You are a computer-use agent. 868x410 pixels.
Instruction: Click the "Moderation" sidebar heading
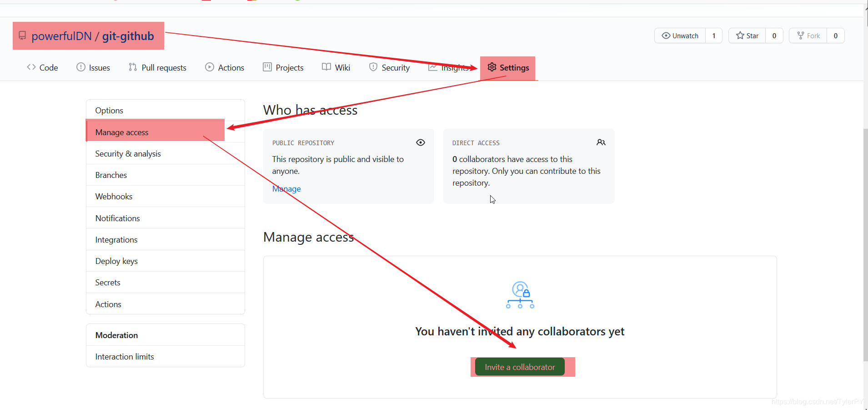(x=116, y=335)
